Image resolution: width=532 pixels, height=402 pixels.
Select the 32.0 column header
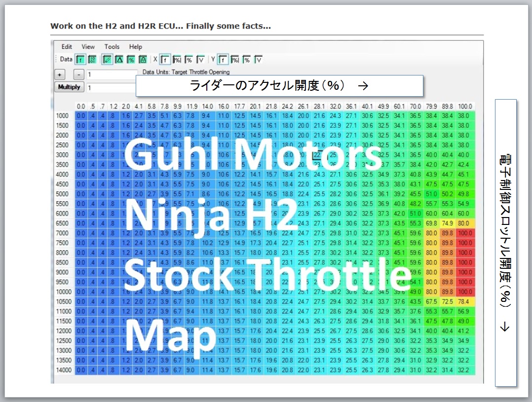(x=335, y=107)
